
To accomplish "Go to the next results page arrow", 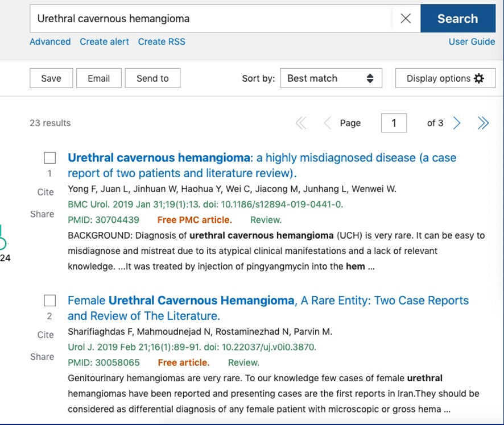I will 457,123.
